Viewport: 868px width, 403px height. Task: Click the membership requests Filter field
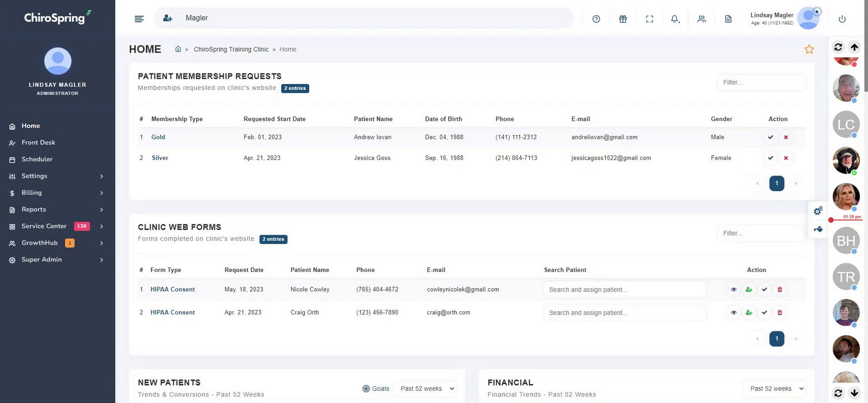click(x=762, y=82)
